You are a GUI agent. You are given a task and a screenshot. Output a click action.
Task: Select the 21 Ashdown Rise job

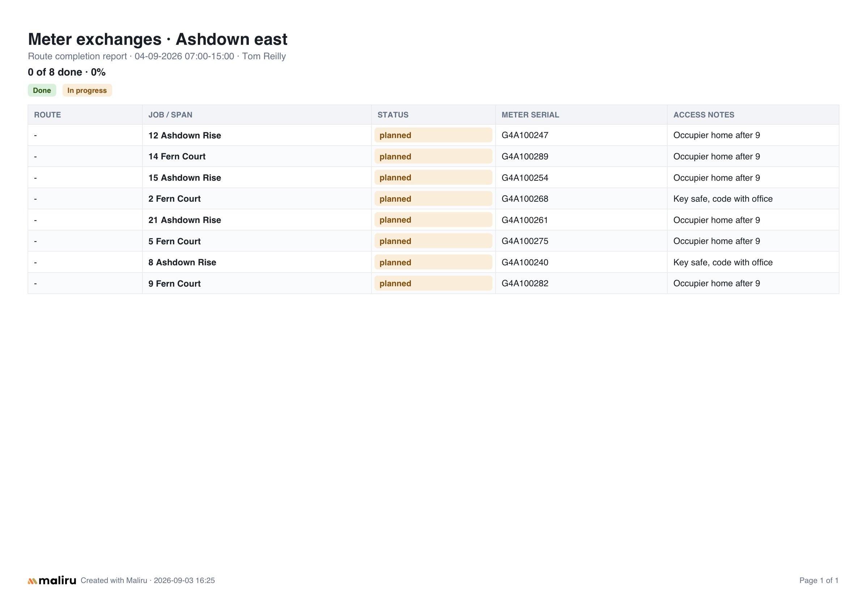184,220
